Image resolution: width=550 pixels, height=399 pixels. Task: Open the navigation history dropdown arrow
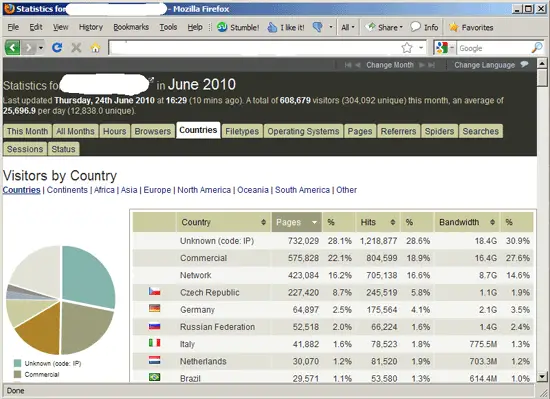(41, 47)
